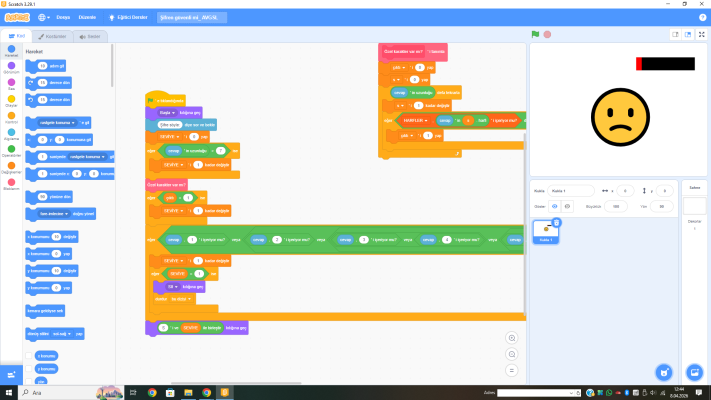Click the choose a backdrop button
This screenshot has width=711, height=400.
click(x=694, y=372)
